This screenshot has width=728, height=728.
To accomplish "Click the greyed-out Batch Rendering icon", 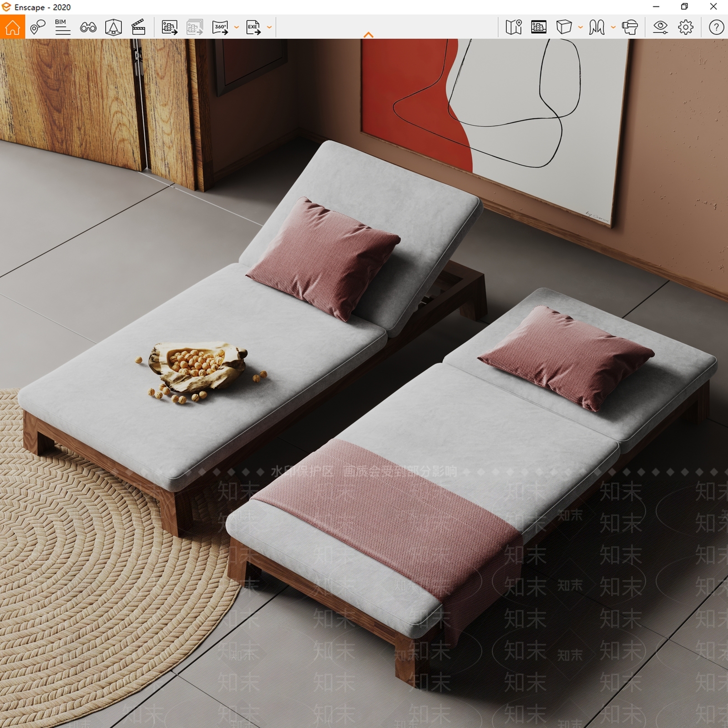I will 195,27.
